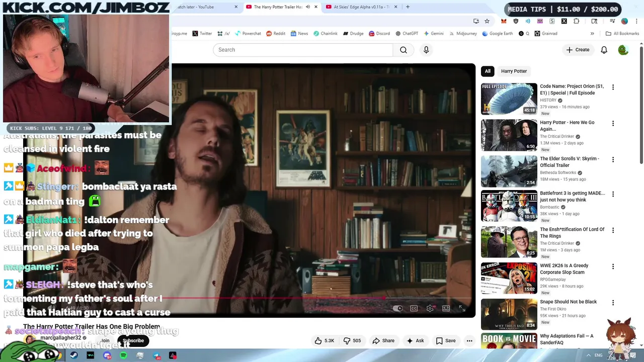Select the Harry Potter filter chip
Viewport: 644px width, 362px height.
pyautogui.click(x=514, y=71)
